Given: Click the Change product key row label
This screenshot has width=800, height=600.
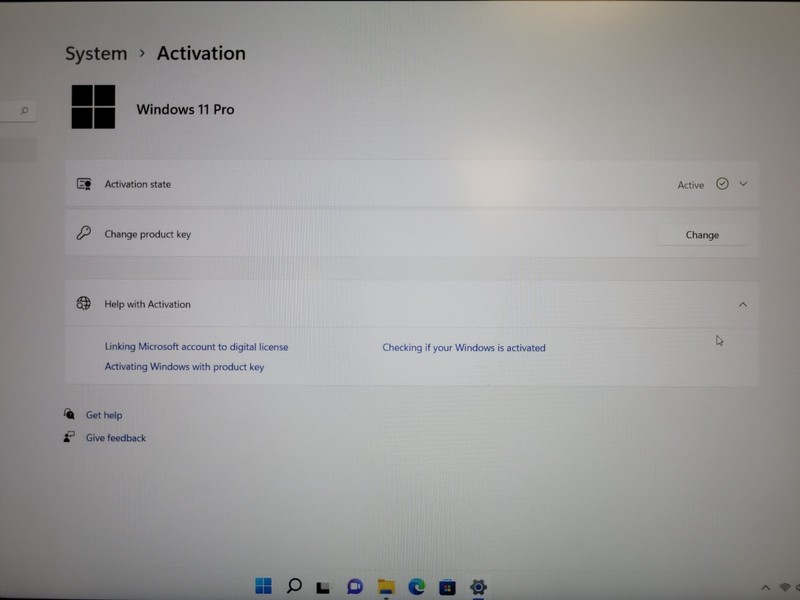Looking at the screenshot, I should 147,234.
